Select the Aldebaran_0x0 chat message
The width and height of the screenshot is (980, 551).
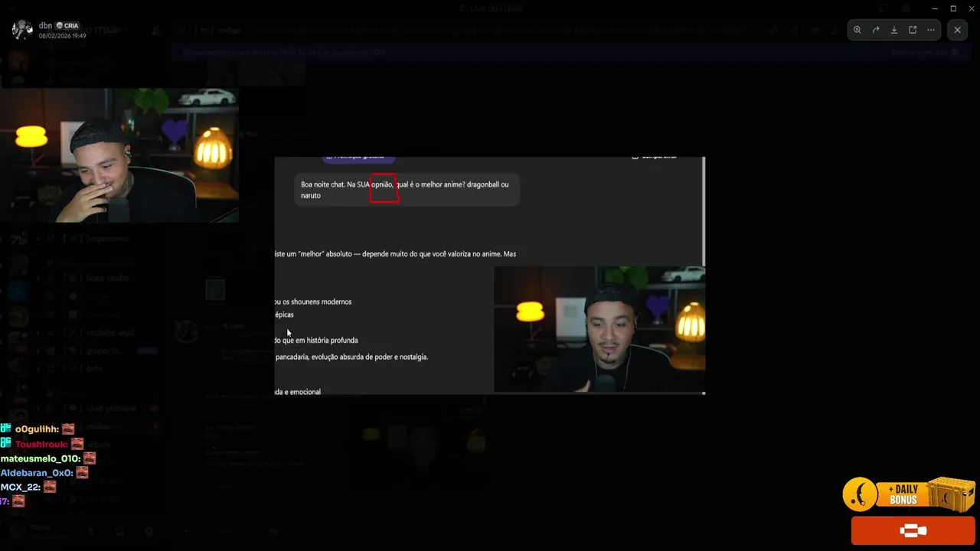44,473
